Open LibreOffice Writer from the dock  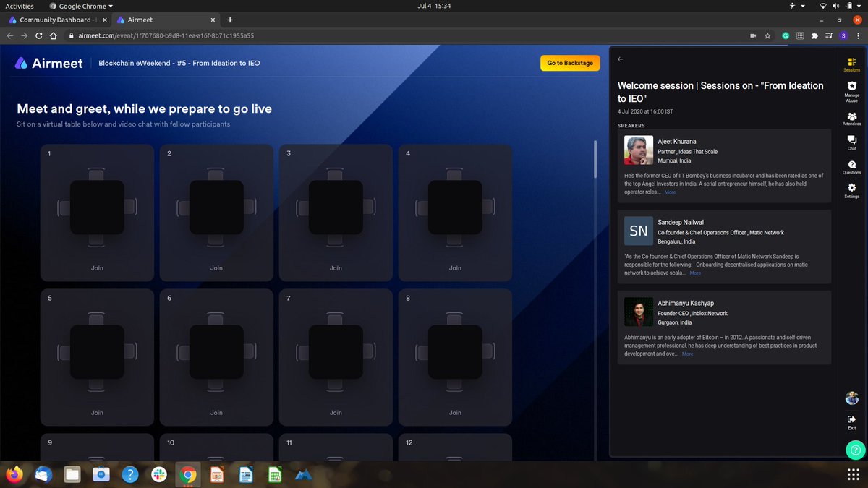click(245, 474)
